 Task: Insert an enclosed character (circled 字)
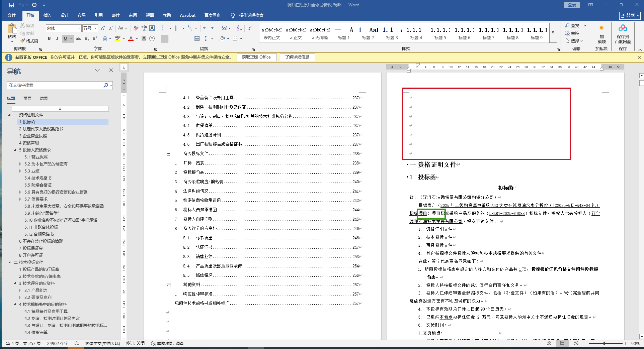(152, 38)
